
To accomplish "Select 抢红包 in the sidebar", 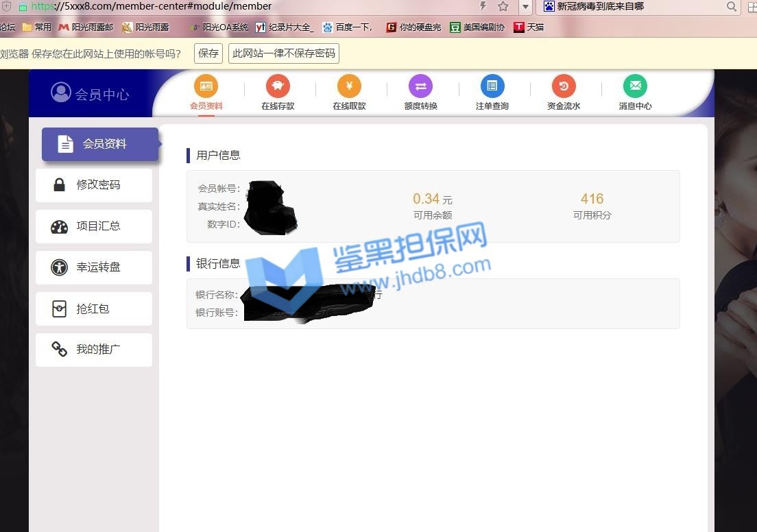I will (94, 309).
